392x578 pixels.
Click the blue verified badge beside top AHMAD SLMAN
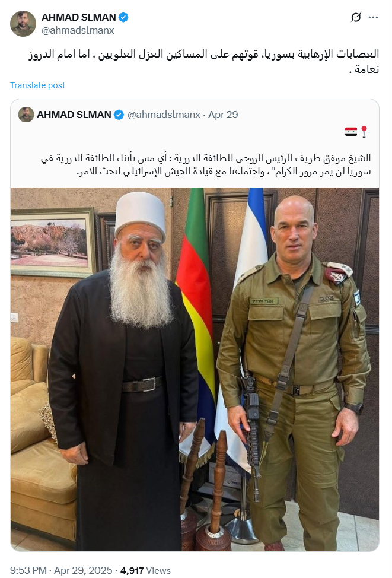pyautogui.click(x=123, y=17)
